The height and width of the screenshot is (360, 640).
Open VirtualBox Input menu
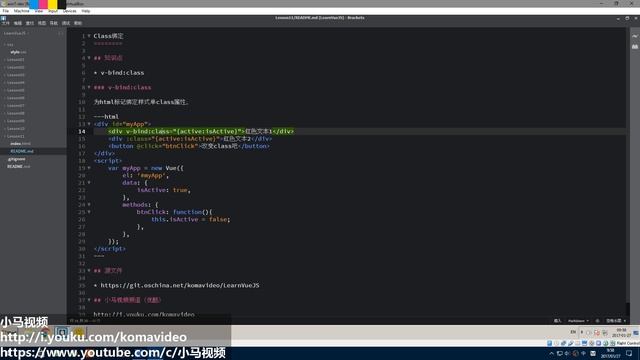point(53,11)
